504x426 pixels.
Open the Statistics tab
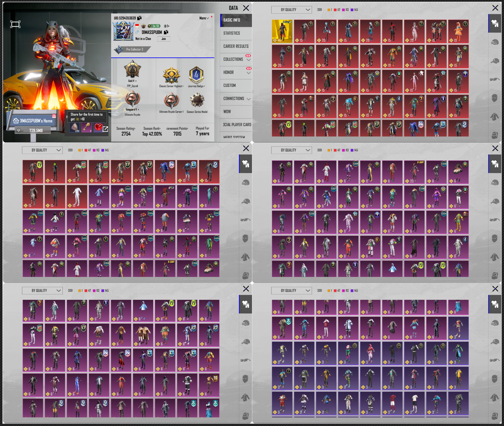click(x=236, y=33)
